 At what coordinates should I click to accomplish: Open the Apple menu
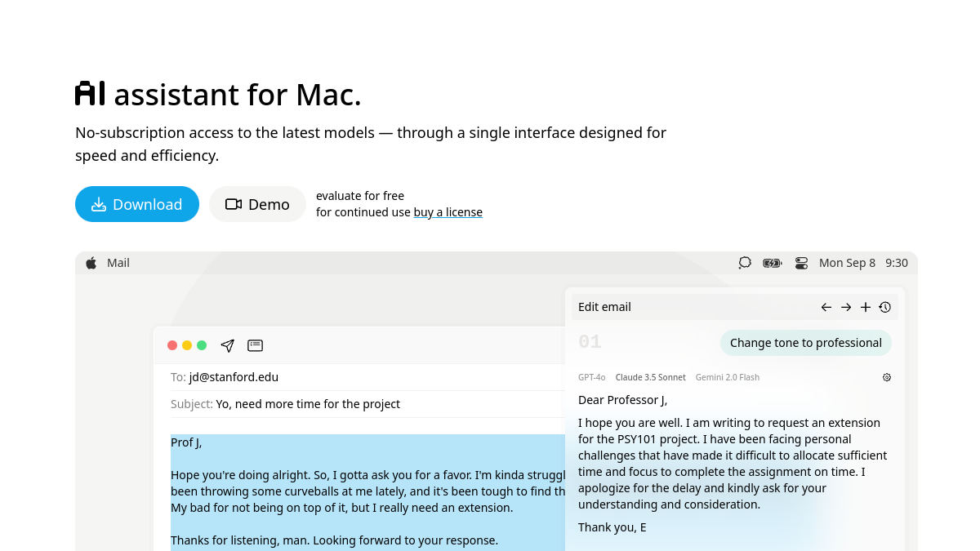pos(91,263)
